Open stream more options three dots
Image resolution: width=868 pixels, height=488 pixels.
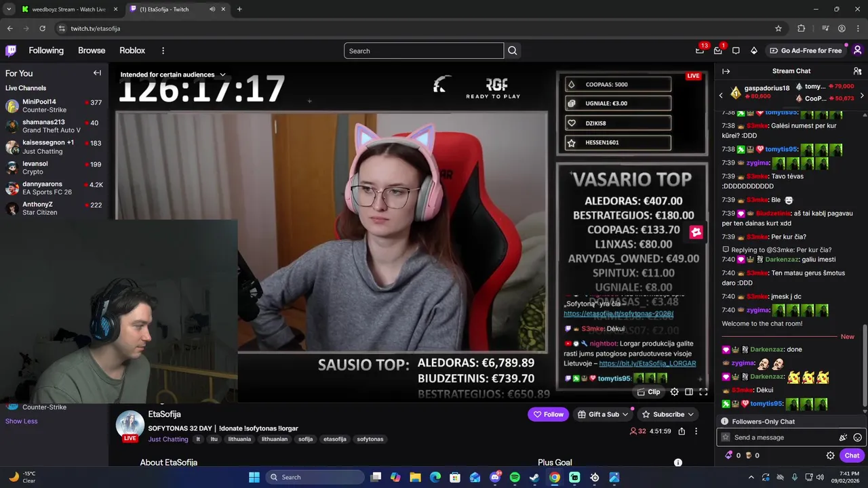pos(696,431)
